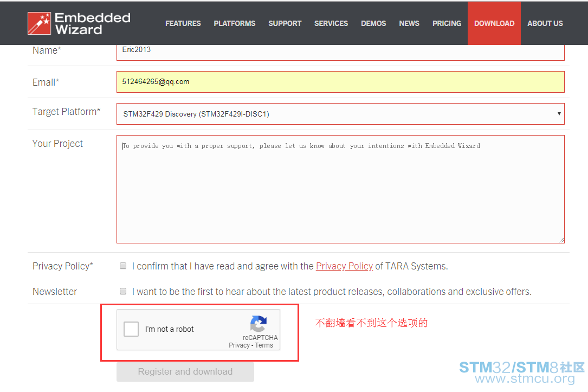Open reCAPTCHA Privacy link
Viewport: 588px width, 392px height.
coord(239,345)
